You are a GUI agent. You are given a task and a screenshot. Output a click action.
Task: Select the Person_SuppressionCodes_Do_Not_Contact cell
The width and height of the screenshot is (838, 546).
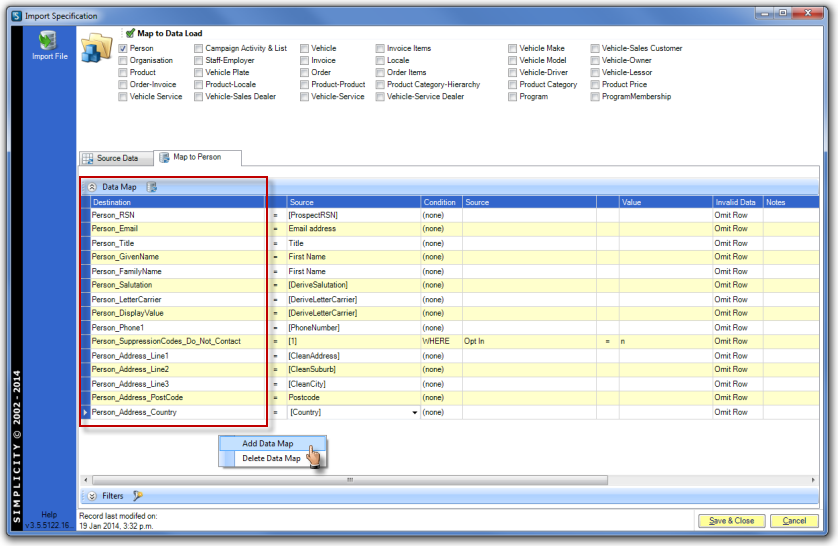click(x=177, y=341)
